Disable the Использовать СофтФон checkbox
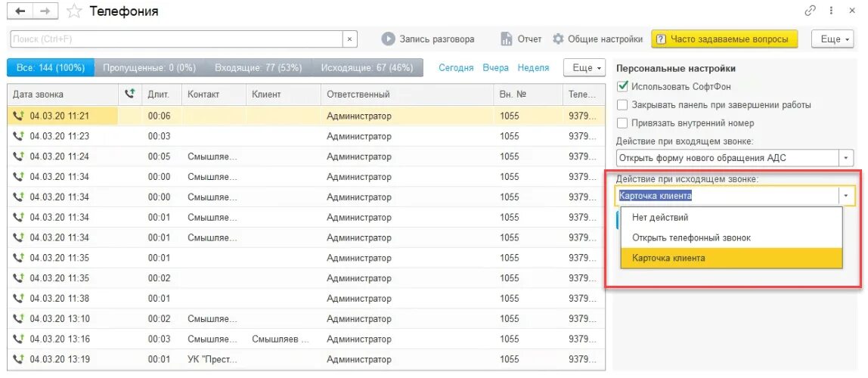Viewport: 868px width, 378px height. pyautogui.click(x=623, y=87)
